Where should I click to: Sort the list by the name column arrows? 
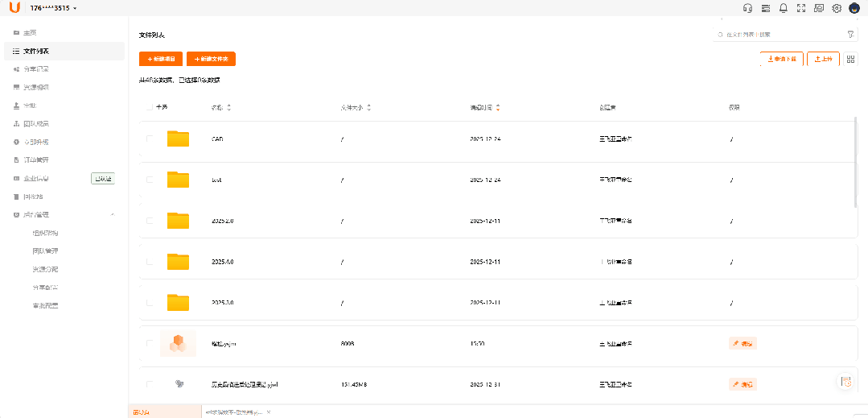(x=229, y=107)
